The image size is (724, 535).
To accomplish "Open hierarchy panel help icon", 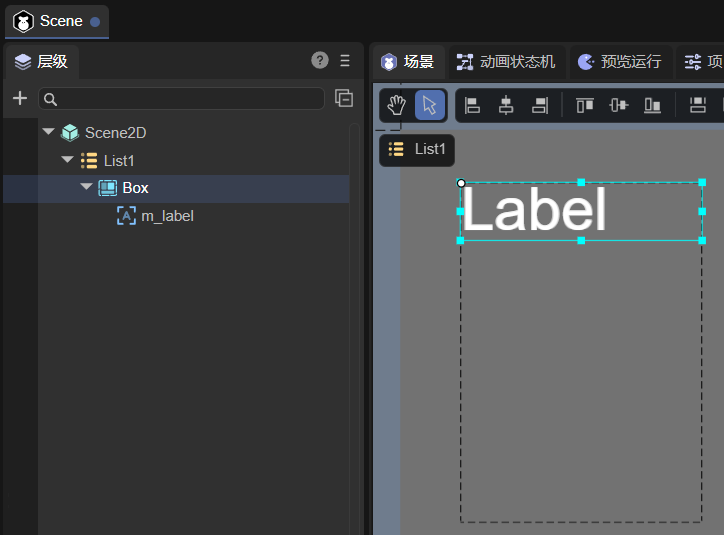I will click(x=320, y=60).
